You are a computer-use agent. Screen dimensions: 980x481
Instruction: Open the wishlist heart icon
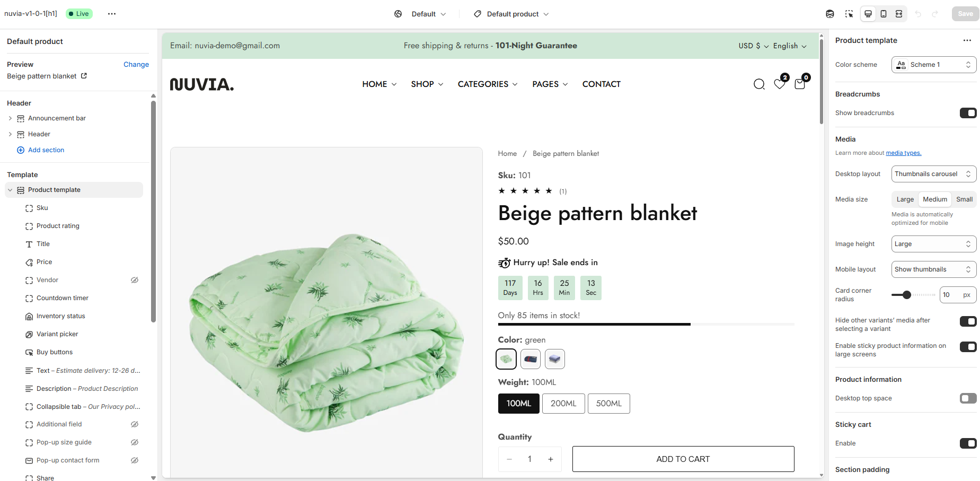click(780, 84)
